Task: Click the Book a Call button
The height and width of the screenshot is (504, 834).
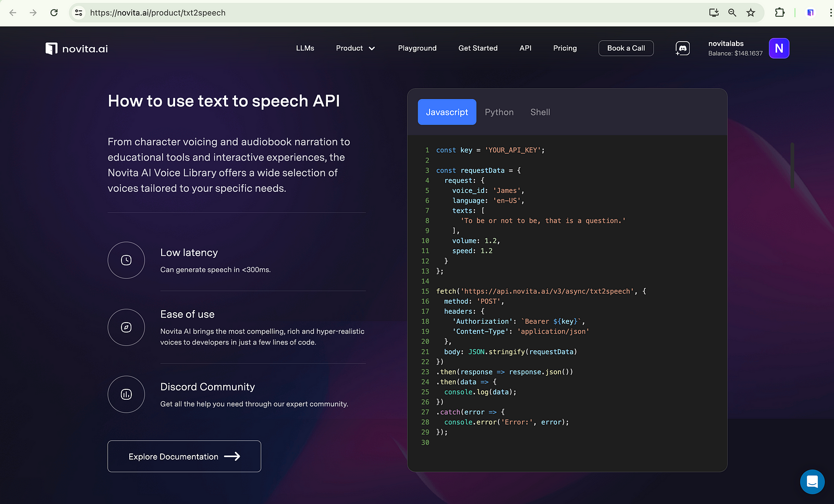Action: (x=626, y=48)
